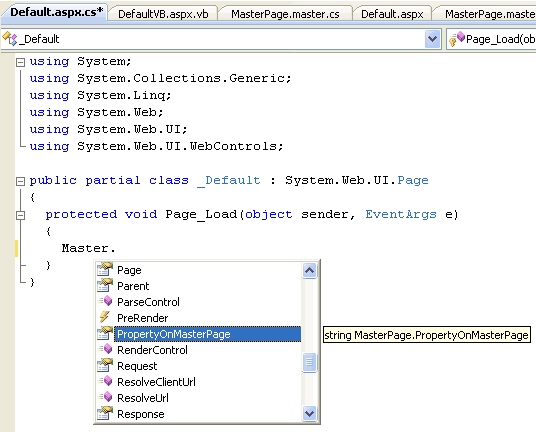Click the string MasterPage.PropertyOnMasterPage tooltip

427,335
